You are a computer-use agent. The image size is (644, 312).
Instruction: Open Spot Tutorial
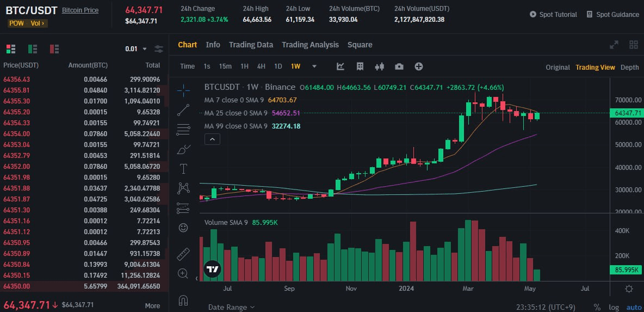click(553, 14)
